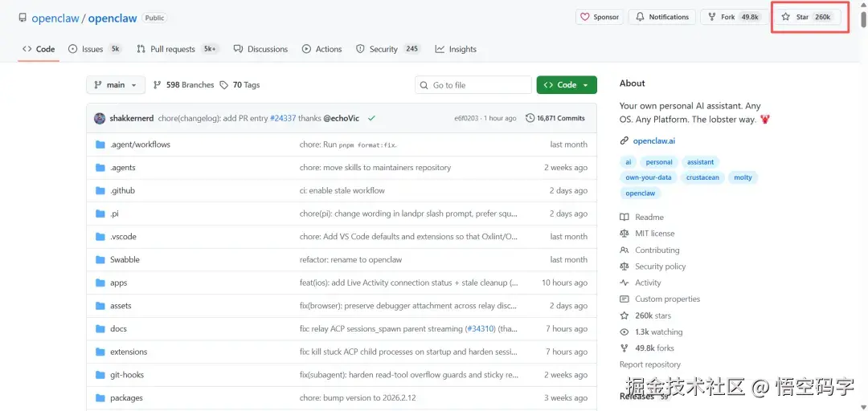868x411 pixels.
Task: Star the openclaw repository
Action: pos(808,17)
